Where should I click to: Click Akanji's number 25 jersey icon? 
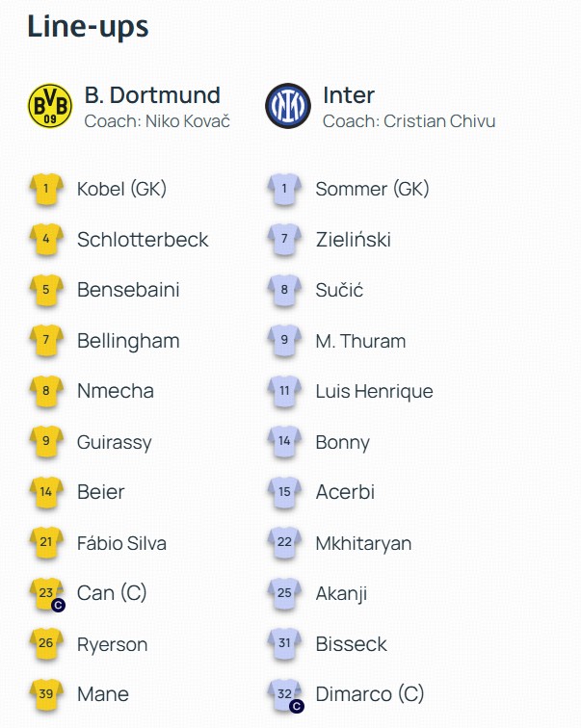tap(285, 593)
